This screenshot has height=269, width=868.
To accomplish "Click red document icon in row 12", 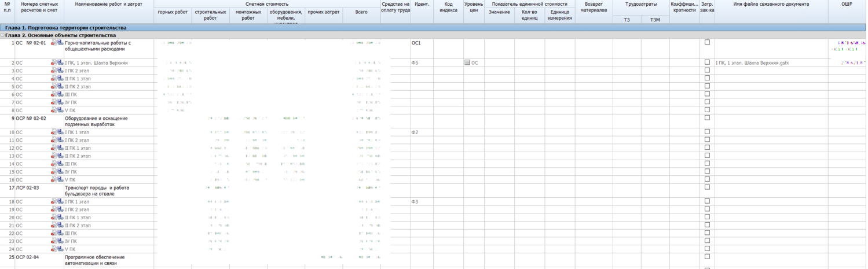I will 54,148.
